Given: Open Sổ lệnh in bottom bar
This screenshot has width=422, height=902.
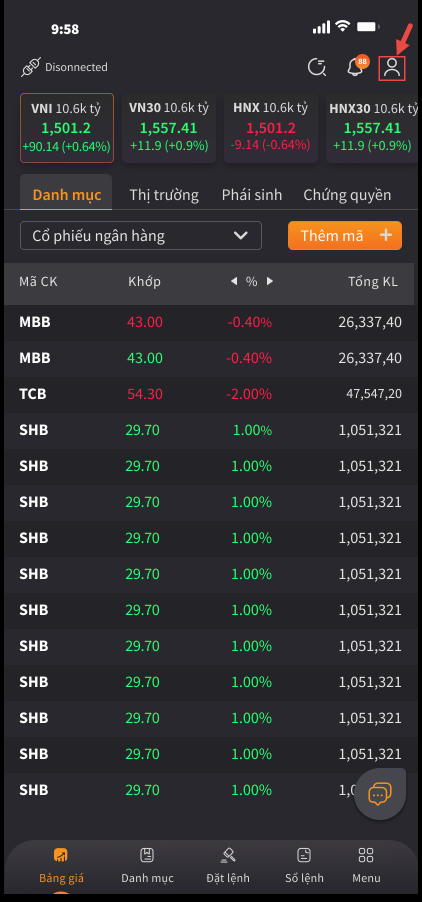Looking at the screenshot, I should [x=304, y=865].
